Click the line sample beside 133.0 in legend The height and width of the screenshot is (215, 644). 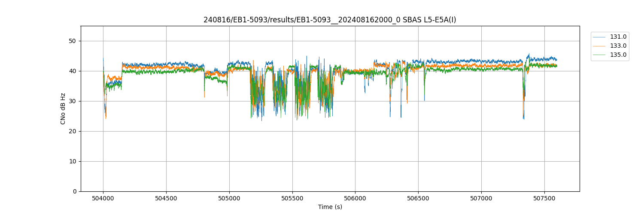pos(600,46)
